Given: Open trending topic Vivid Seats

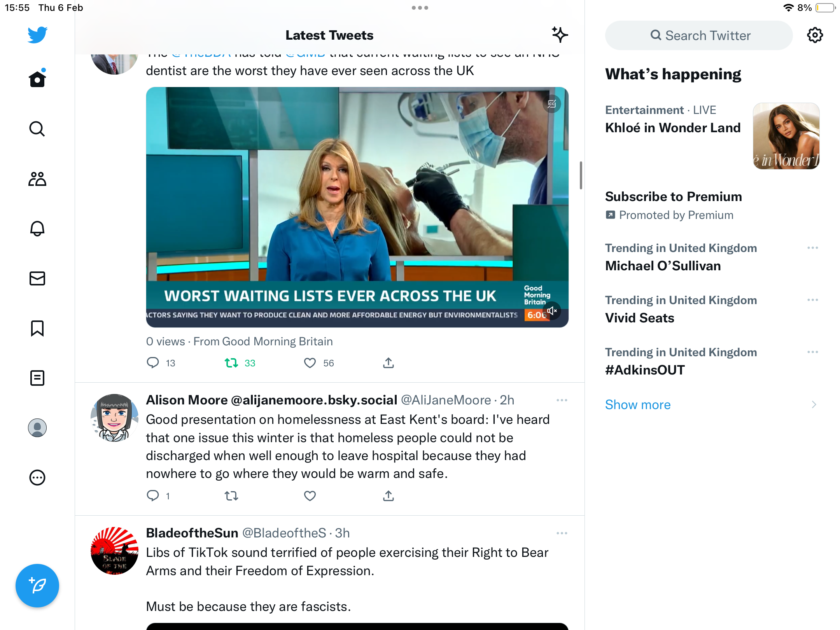Looking at the screenshot, I should tap(640, 318).
